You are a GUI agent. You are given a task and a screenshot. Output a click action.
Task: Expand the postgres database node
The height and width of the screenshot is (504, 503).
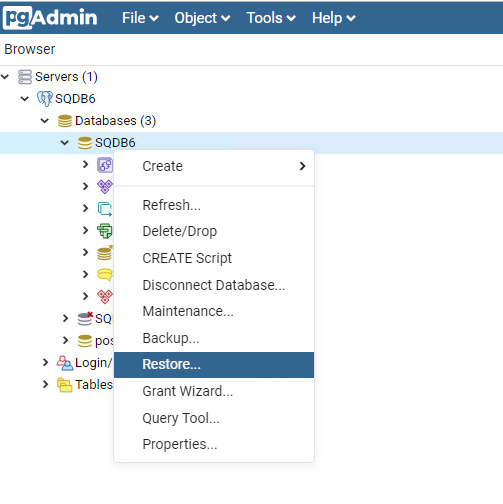tap(65, 340)
